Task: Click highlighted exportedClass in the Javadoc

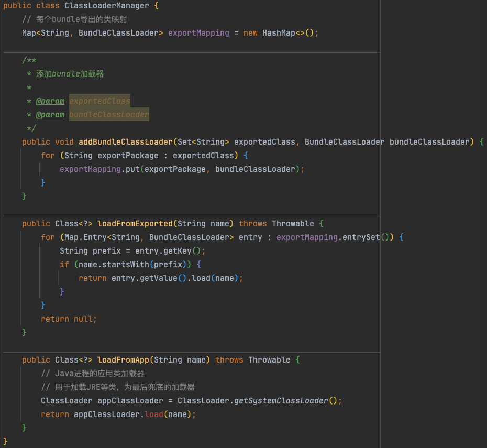Action: (99, 101)
